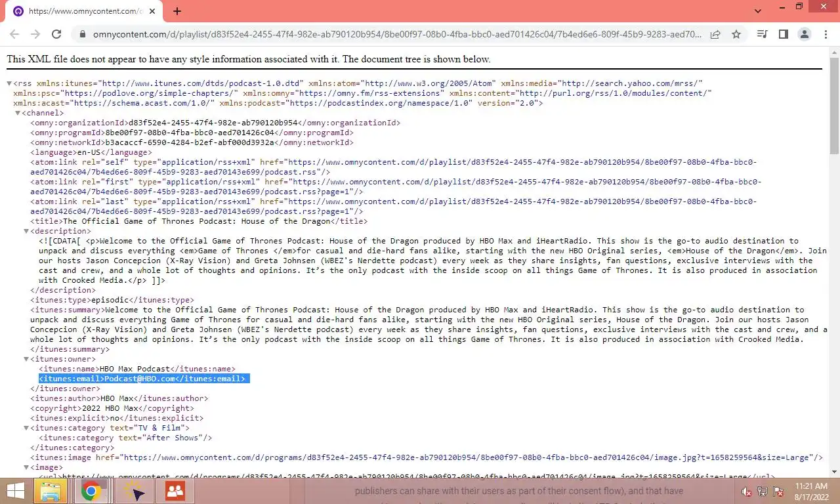Open the taskbar app with cursor icon
This screenshot has width=840, height=504.
pos(134,491)
